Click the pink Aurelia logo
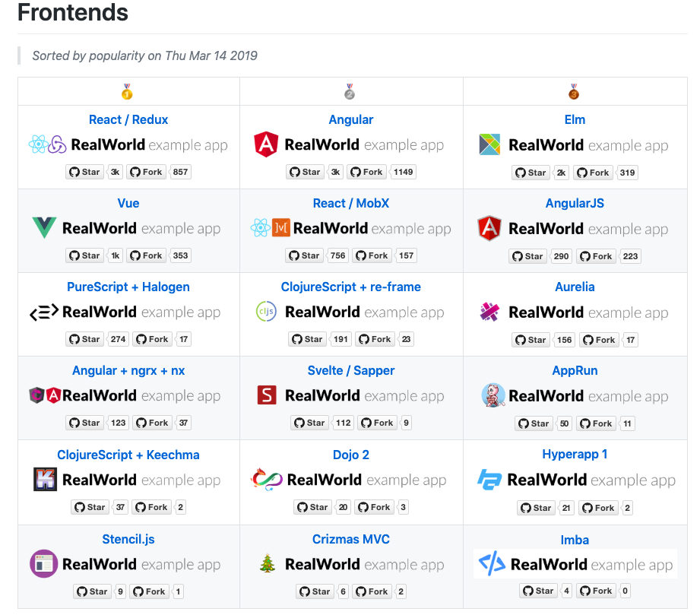 pyautogui.click(x=489, y=311)
